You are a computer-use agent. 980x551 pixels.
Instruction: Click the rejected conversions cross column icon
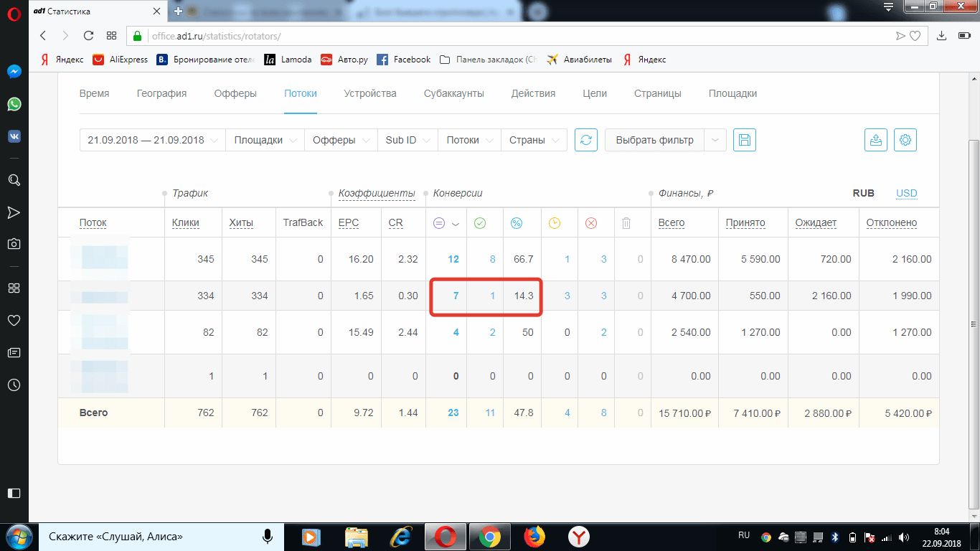(591, 223)
